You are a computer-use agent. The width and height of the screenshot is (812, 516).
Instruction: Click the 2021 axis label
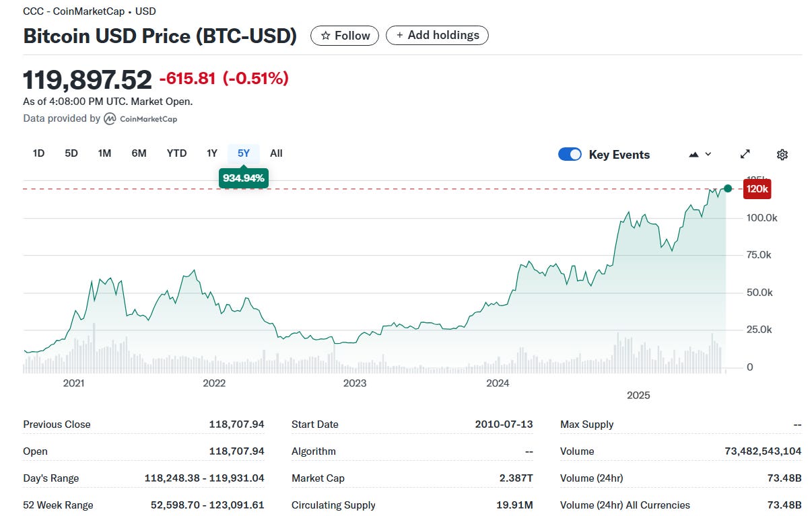73,383
